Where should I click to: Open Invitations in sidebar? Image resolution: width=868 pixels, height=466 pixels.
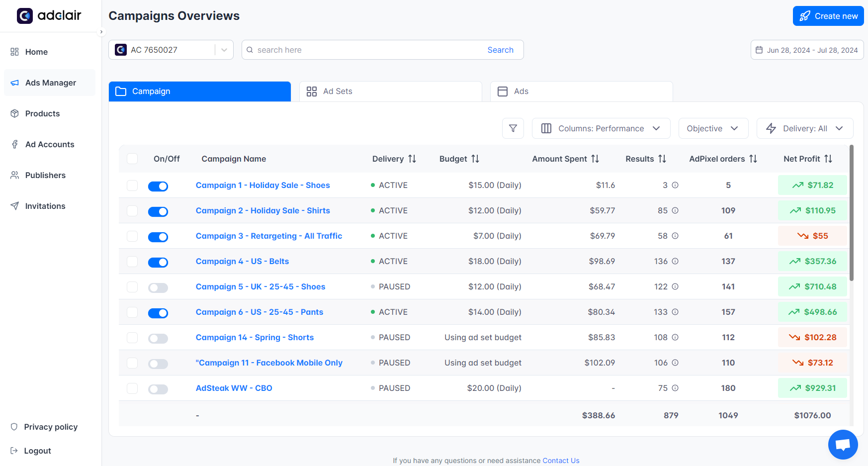[x=50, y=206]
